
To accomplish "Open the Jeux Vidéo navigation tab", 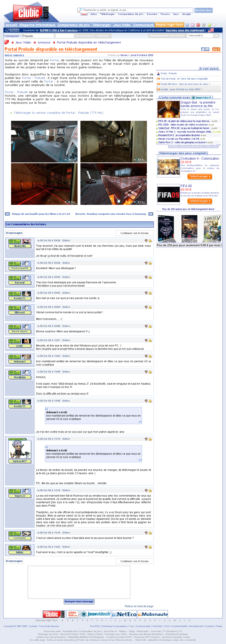I will [122, 25].
